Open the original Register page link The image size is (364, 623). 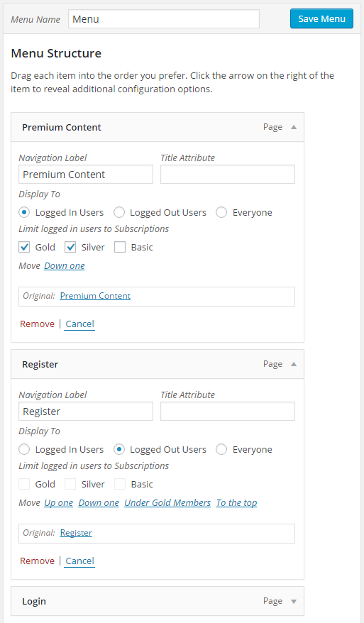pos(76,533)
